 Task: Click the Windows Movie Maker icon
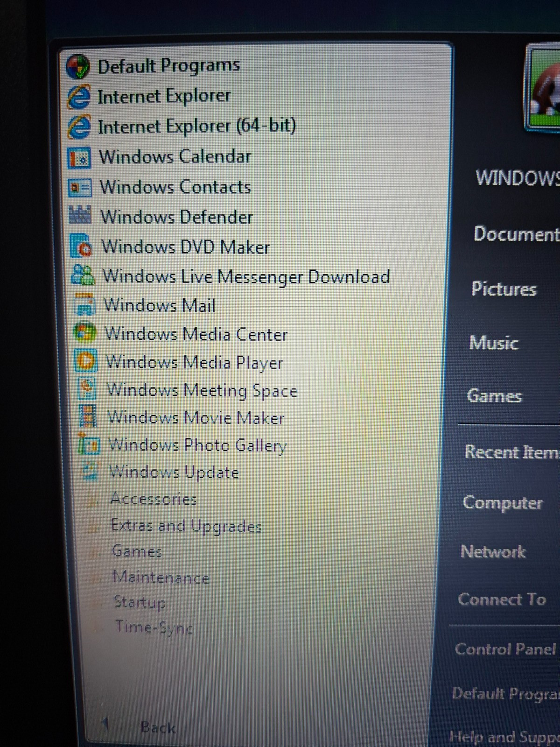[x=88, y=416]
